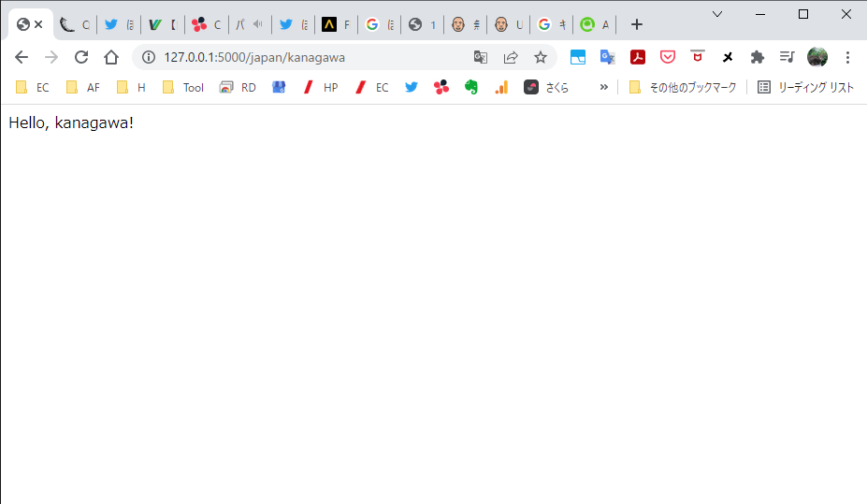Viewport: 867px width, 504px height.
Task: Open the リーディング リスト reading list
Action: pyautogui.click(x=805, y=87)
